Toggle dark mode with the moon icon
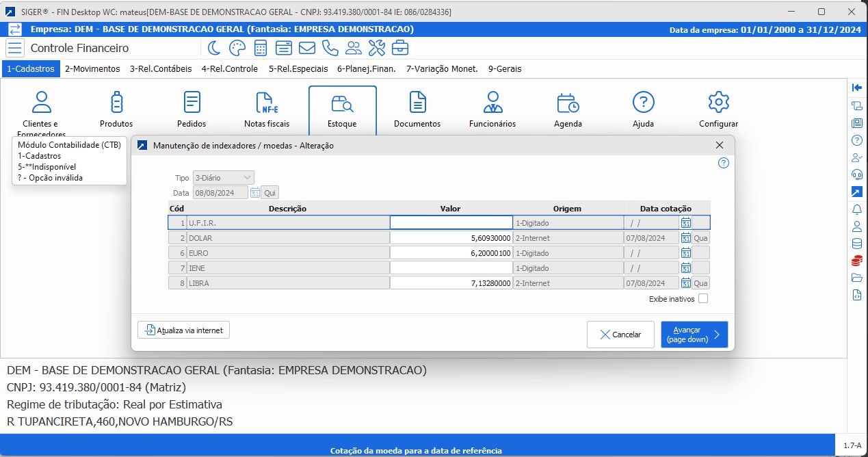Screen dimensions: 868x457 tap(213, 48)
